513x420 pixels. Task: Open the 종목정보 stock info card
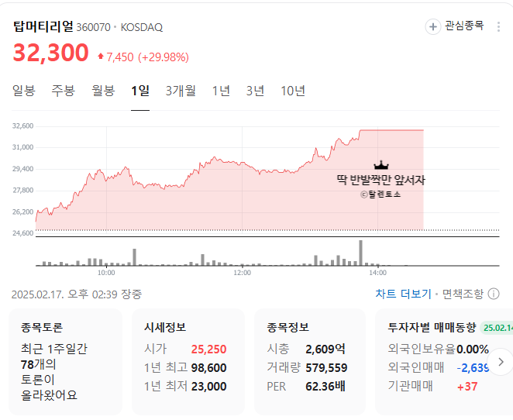(x=310, y=360)
